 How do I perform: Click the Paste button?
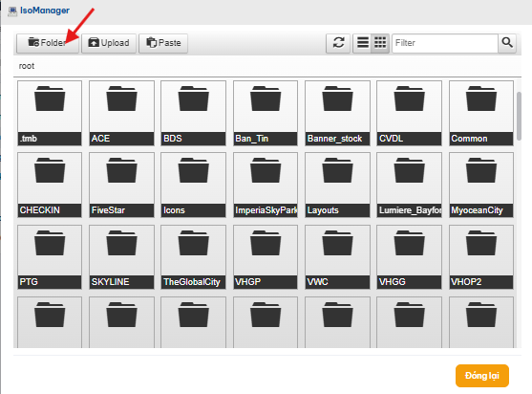point(163,43)
